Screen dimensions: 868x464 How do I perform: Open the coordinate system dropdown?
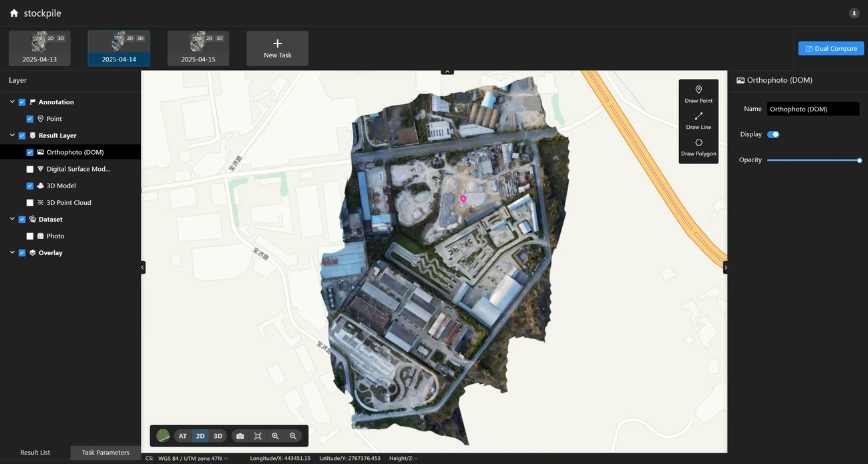point(193,458)
